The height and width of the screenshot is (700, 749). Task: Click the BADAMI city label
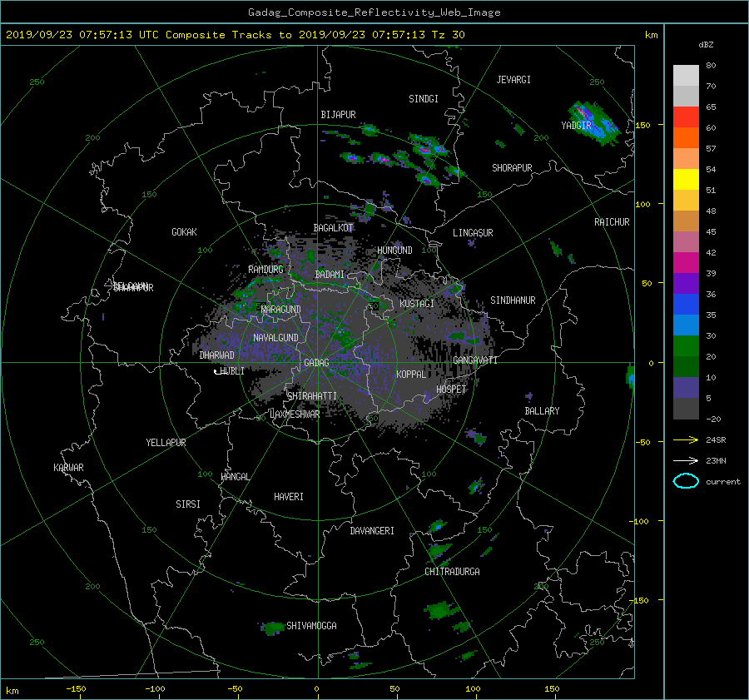(x=330, y=275)
